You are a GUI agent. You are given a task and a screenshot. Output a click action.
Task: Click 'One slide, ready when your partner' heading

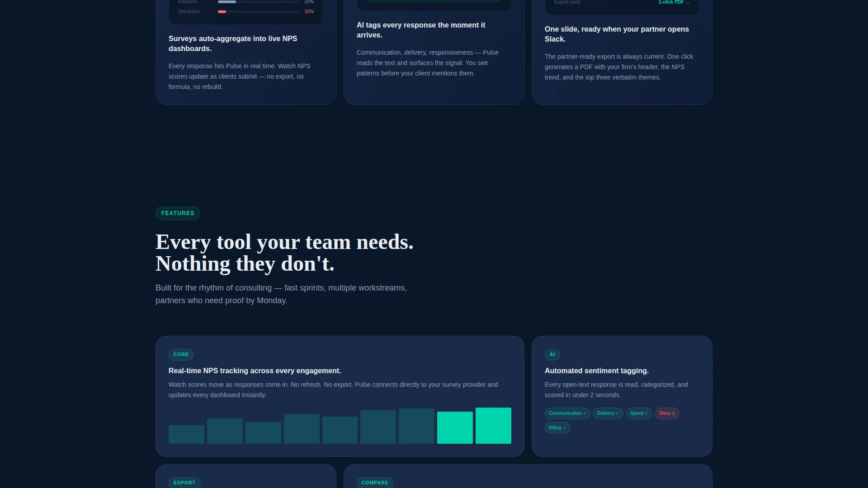click(x=617, y=34)
